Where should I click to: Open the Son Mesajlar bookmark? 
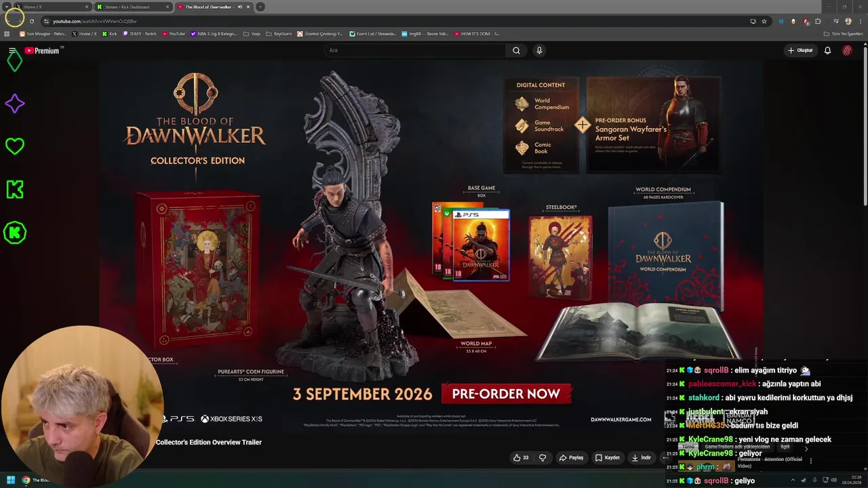click(x=43, y=33)
